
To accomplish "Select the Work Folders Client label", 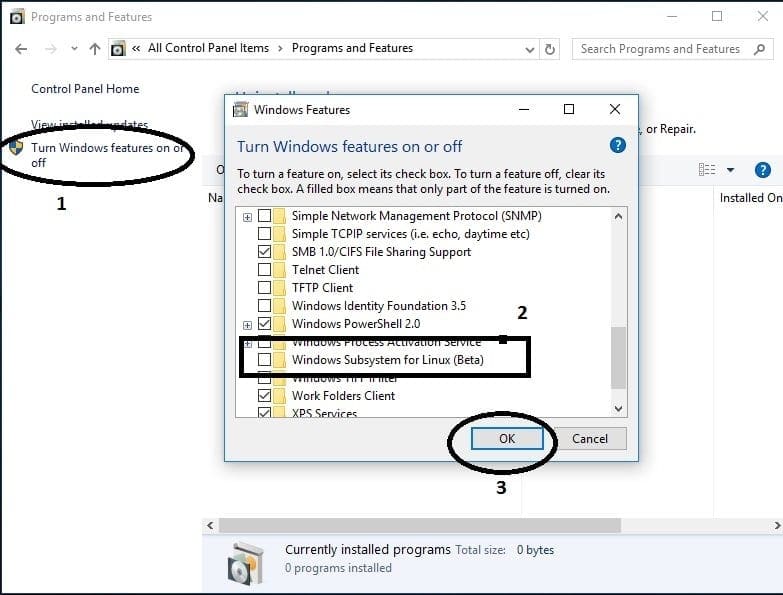I will point(344,395).
